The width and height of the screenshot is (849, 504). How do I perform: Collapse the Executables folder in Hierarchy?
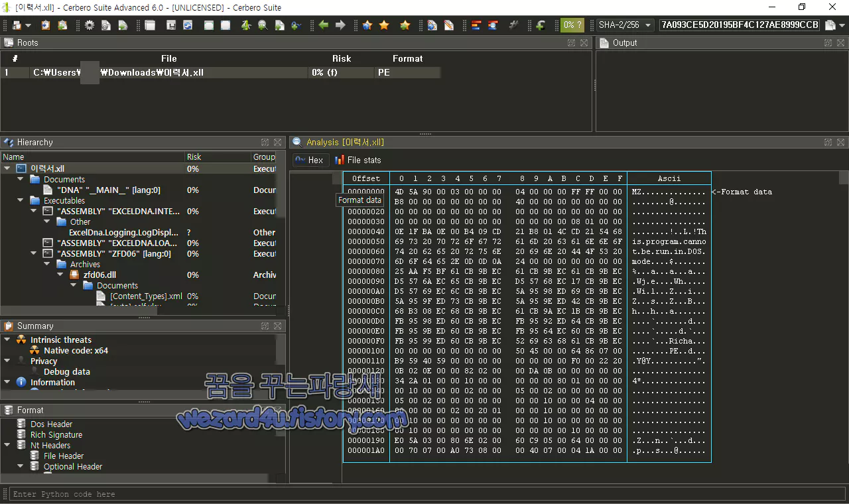[21, 200]
